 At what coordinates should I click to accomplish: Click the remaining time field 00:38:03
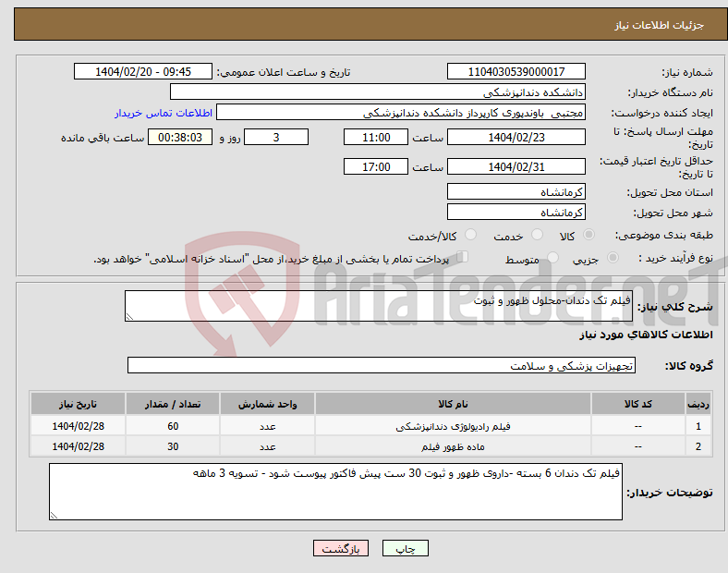180,137
